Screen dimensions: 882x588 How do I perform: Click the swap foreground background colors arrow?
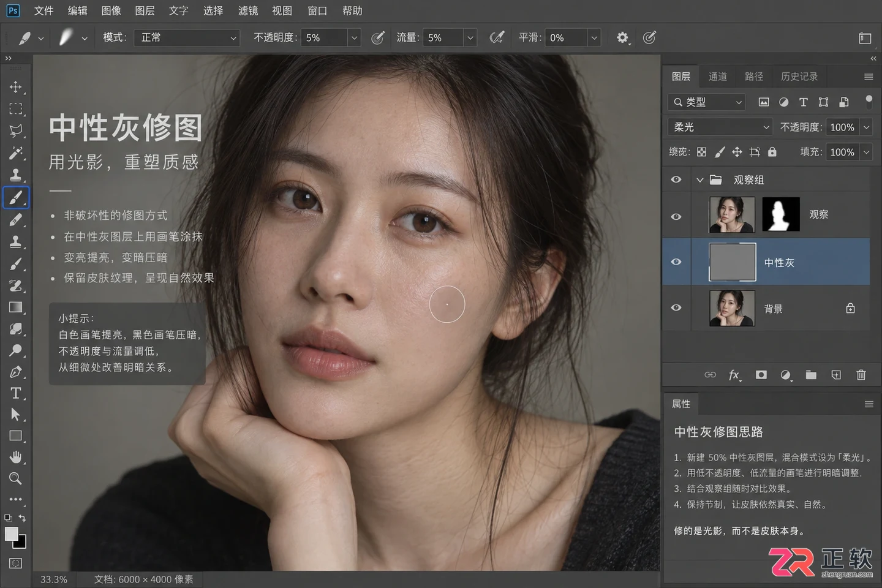[22, 518]
